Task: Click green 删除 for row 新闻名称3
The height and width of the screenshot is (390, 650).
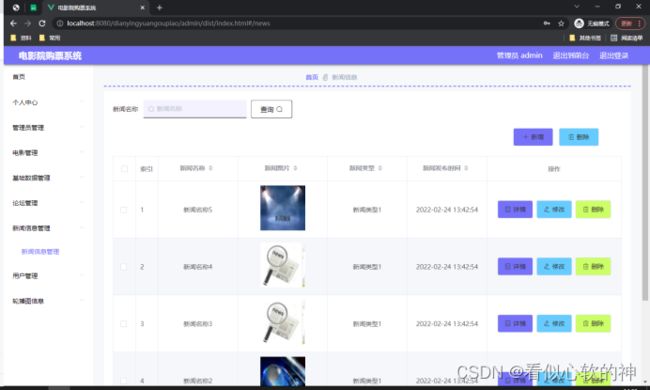Action: pyautogui.click(x=593, y=324)
